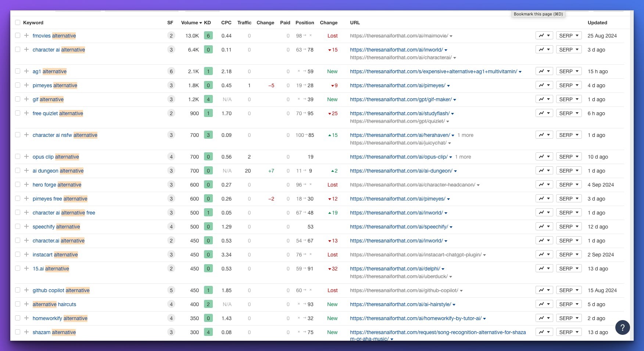The width and height of the screenshot is (644, 351).
Task: Click the plus icon for shazam alternative
Action: click(x=26, y=332)
